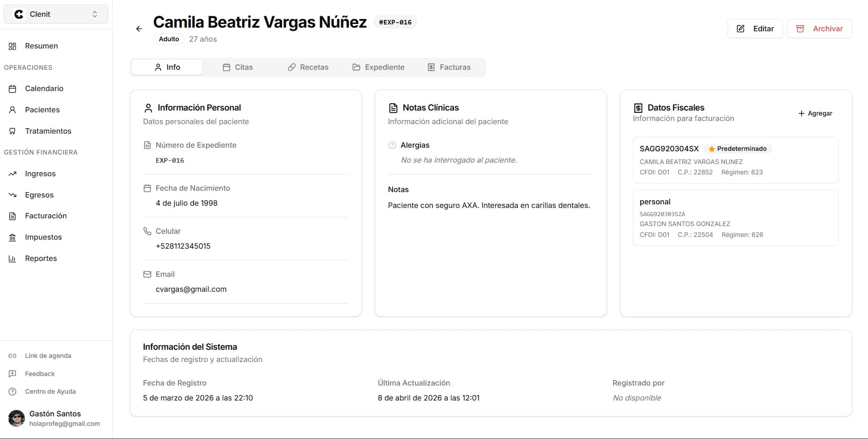Screen dimensions: 868x439
Task: Click the Fecha de Nacimiento calendar icon
Action: coord(147,188)
